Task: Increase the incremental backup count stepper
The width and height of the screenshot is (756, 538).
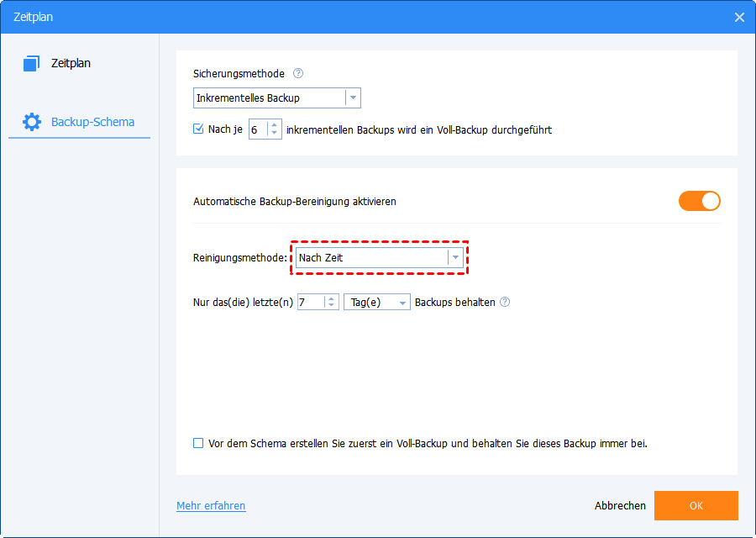Action: click(x=274, y=125)
